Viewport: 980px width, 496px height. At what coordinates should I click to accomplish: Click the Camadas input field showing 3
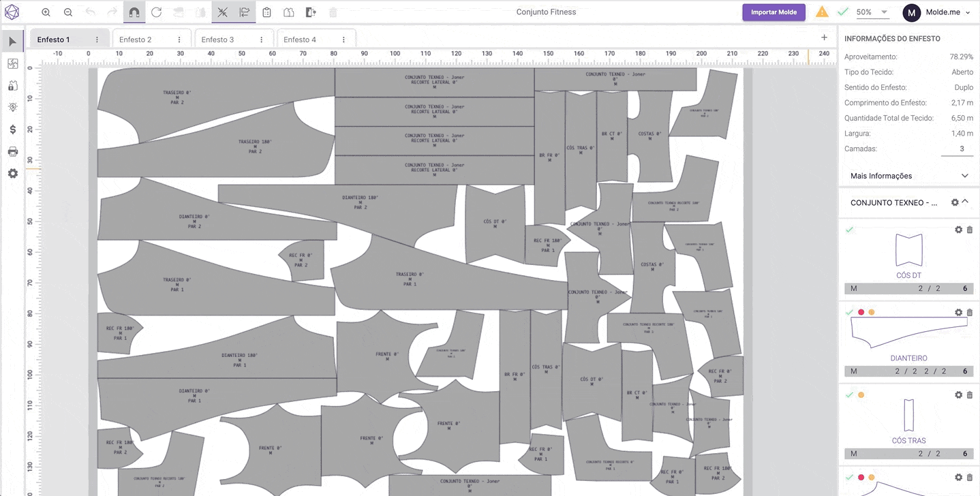(957, 149)
